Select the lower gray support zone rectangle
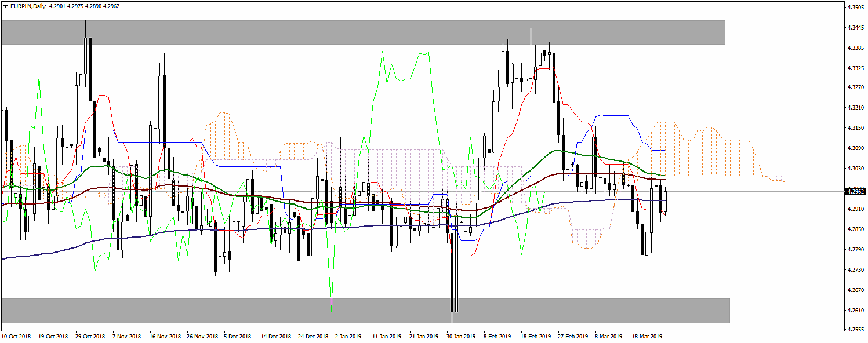 pyautogui.click(x=365, y=311)
